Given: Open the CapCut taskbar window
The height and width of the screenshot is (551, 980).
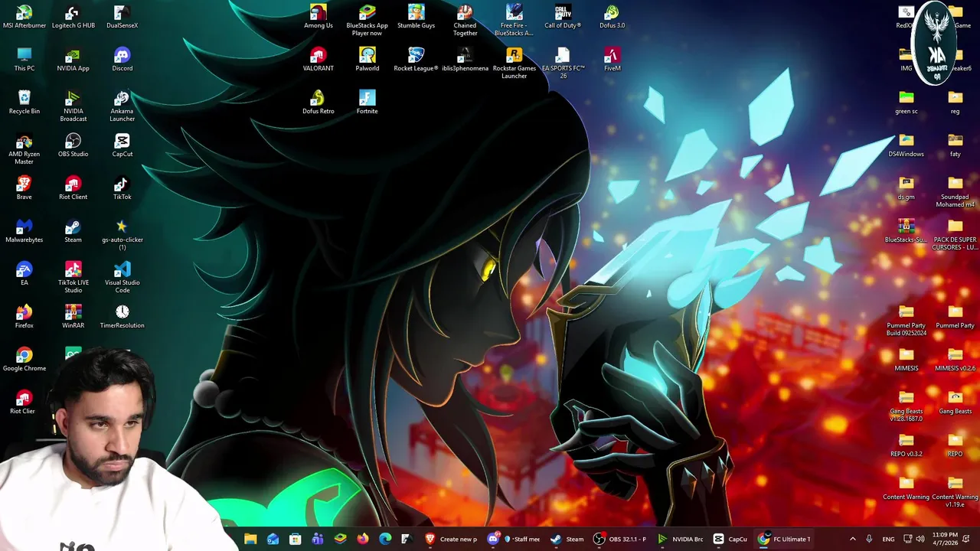Looking at the screenshot, I should click(x=730, y=540).
